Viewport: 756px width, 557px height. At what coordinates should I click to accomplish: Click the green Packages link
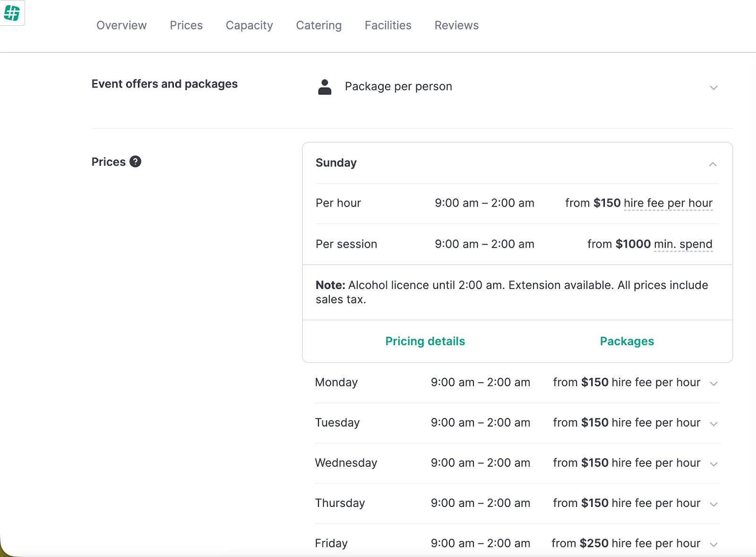627,341
